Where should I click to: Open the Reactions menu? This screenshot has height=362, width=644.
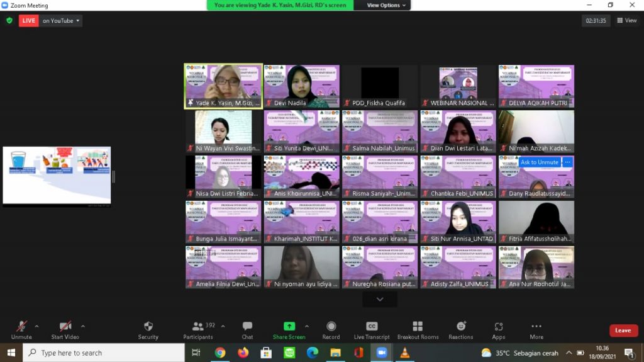pyautogui.click(x=461, y=327)
